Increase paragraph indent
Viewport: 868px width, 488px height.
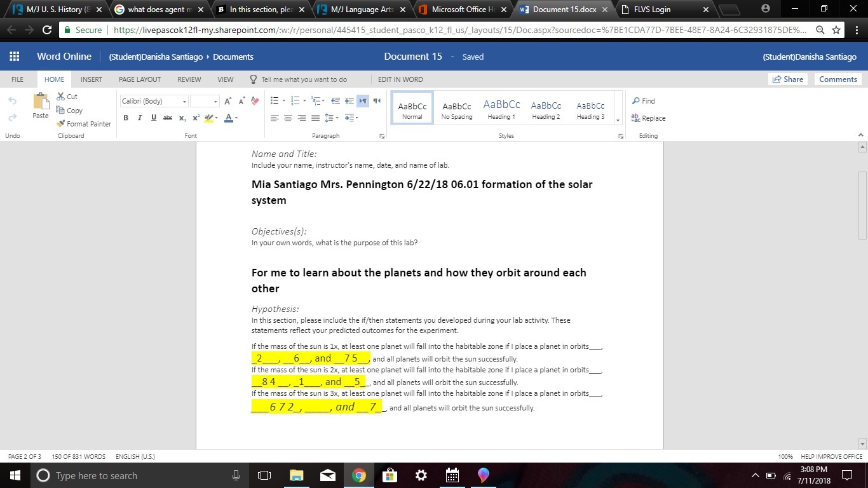(349, 101)
